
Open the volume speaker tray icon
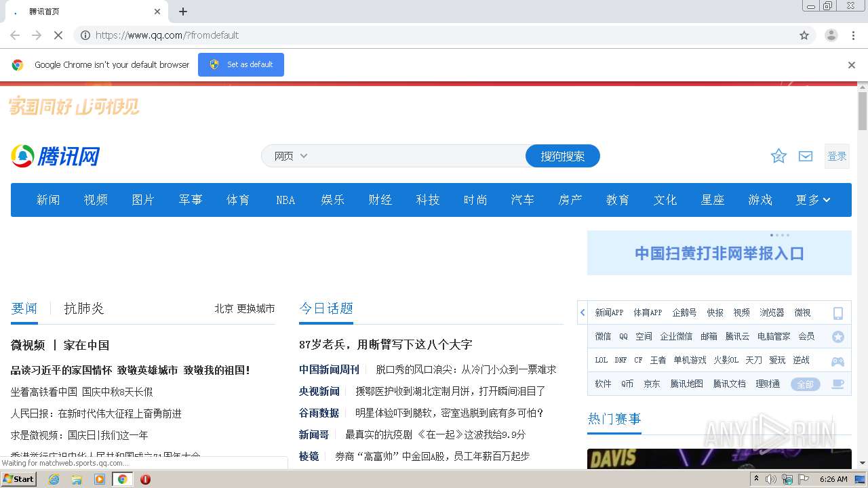[x=771, y=479]
